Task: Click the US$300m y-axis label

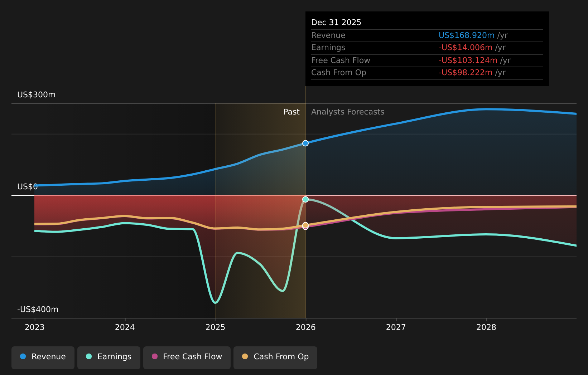Action: click(x=36, y=95)
